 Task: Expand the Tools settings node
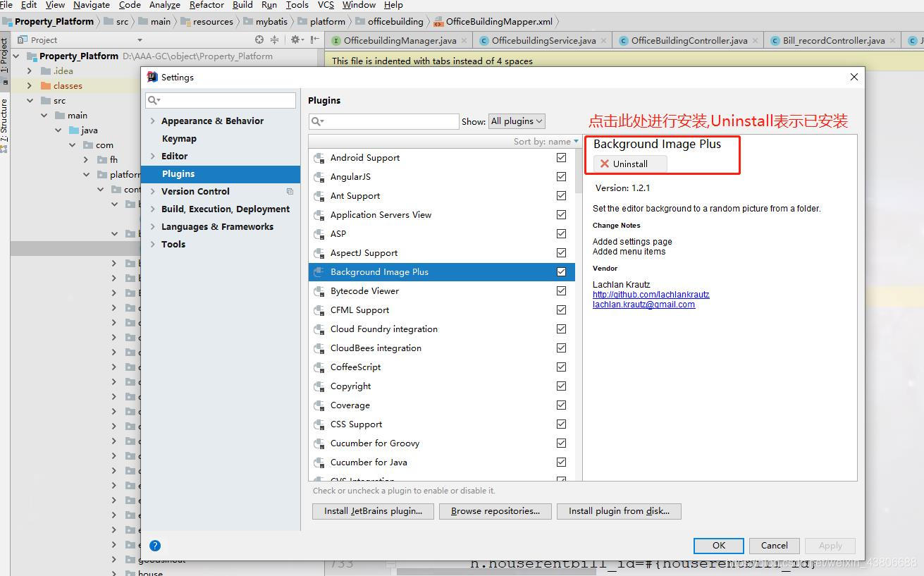(x=153, y=245)
